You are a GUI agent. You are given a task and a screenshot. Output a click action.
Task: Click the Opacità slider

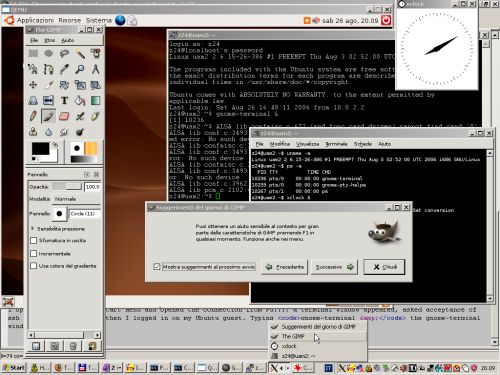tap(67, 186)
